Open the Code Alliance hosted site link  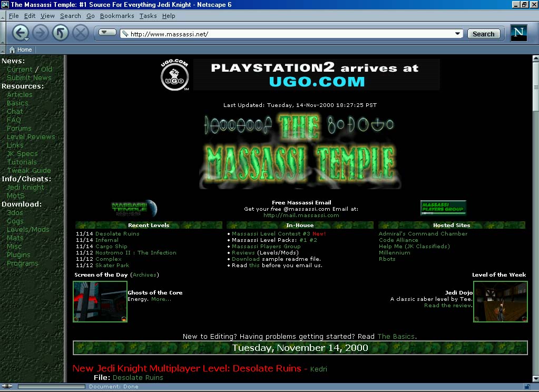(x=398, y=240)
